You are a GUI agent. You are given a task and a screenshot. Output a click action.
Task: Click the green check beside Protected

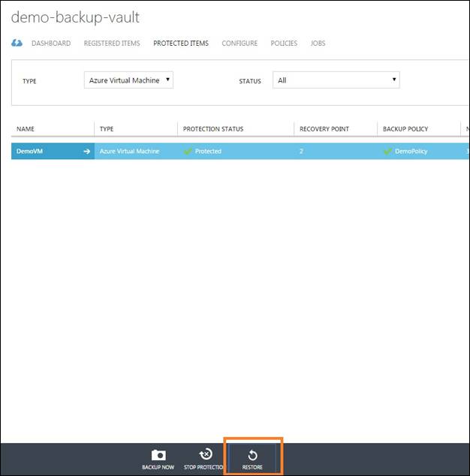click(x=188, y=151)
